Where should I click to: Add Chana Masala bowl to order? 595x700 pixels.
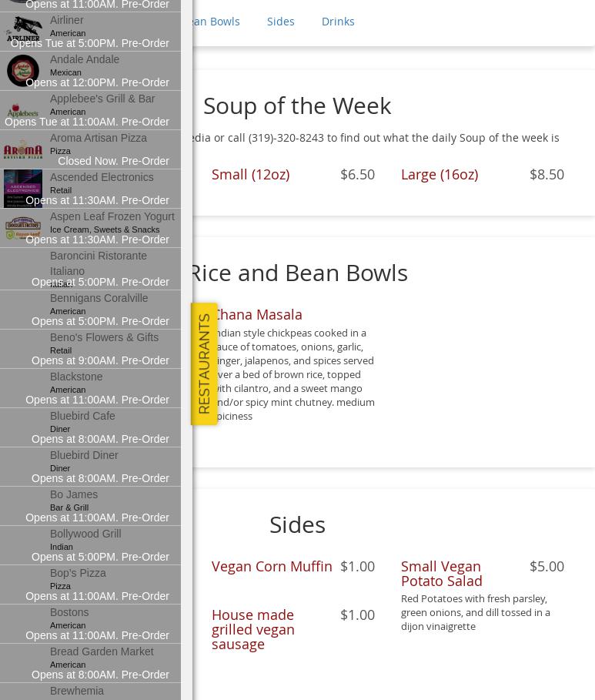click(x=257, y=314)
